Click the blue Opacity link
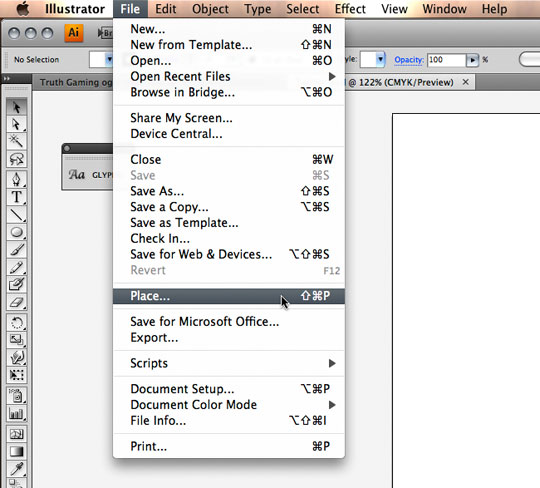Image resolution: width=540 pixels, height=488 pixels. pos(409,60)
